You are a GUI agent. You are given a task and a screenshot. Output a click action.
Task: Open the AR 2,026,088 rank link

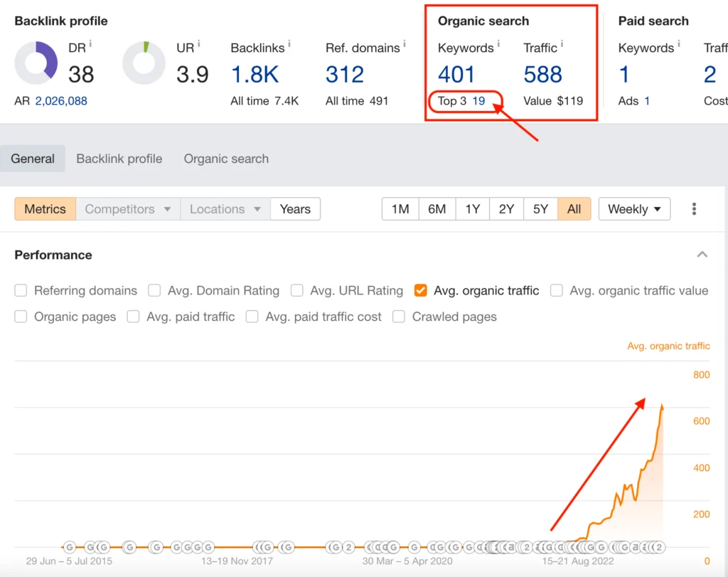pos(61,101)
